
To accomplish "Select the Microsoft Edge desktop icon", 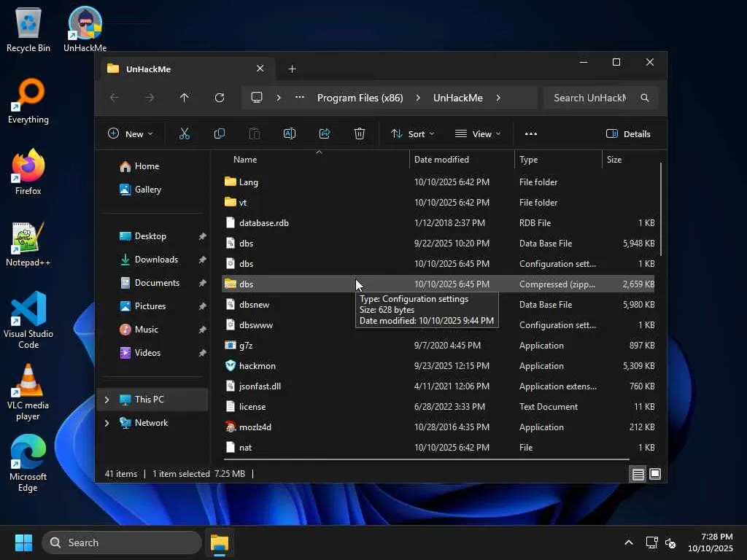I will (x=28, y=463).
